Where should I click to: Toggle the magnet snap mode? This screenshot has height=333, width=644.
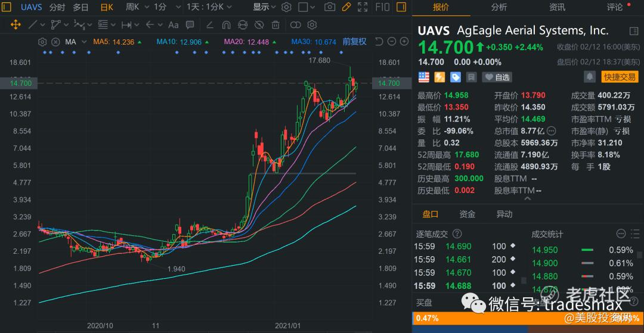226,25
